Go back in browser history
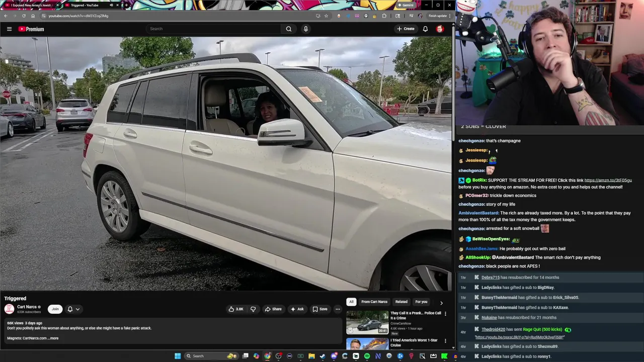The height and width of the screenshot is (362, 644). tap(6, 16)
